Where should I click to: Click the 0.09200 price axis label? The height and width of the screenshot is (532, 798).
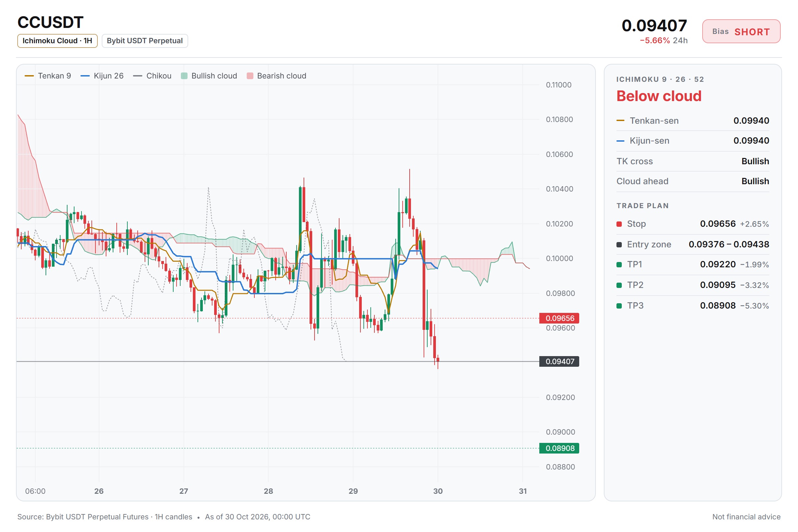pyautogui.click(x=561, y=397)
